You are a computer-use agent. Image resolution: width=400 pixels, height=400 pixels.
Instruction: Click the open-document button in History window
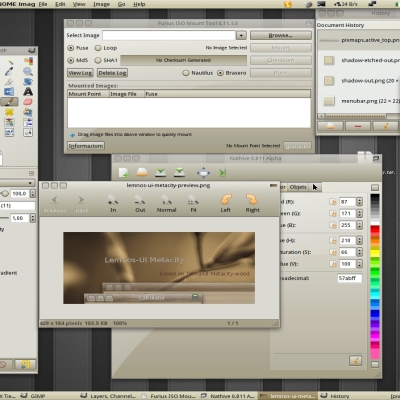330,126
